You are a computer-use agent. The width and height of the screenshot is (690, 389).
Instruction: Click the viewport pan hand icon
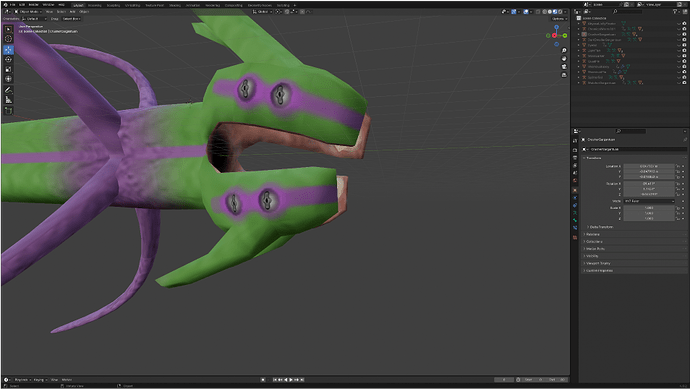pos(564,59)
